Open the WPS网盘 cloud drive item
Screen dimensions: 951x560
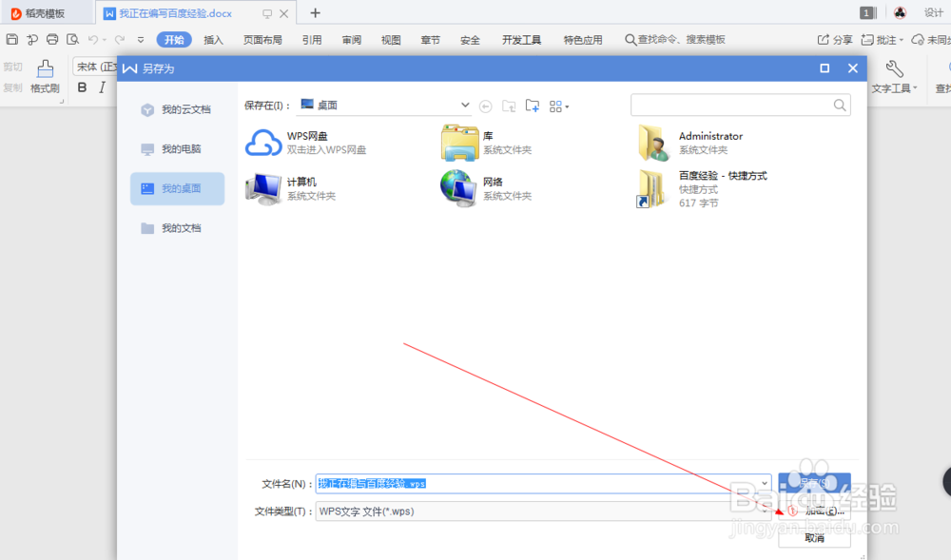(x=305, y=143)
